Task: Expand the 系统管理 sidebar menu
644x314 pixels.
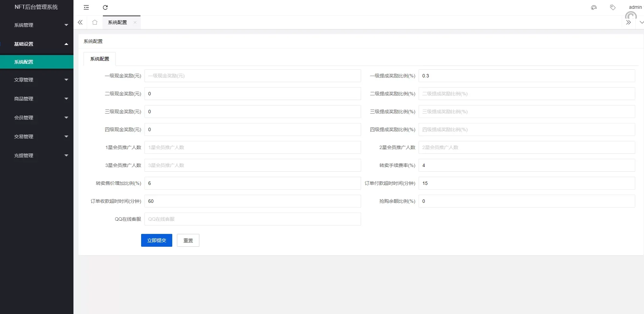Action: (x=37, y=25)
